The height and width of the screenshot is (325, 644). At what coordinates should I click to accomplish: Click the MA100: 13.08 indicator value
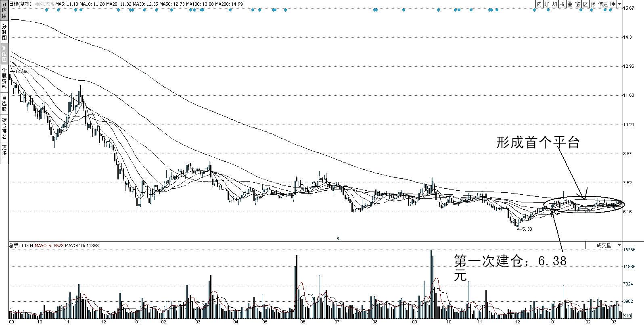pos(199,4)
